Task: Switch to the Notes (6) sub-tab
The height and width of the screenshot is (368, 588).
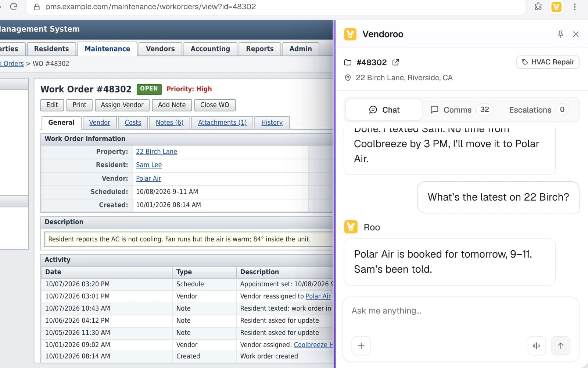Action: [x=169, y=123]
